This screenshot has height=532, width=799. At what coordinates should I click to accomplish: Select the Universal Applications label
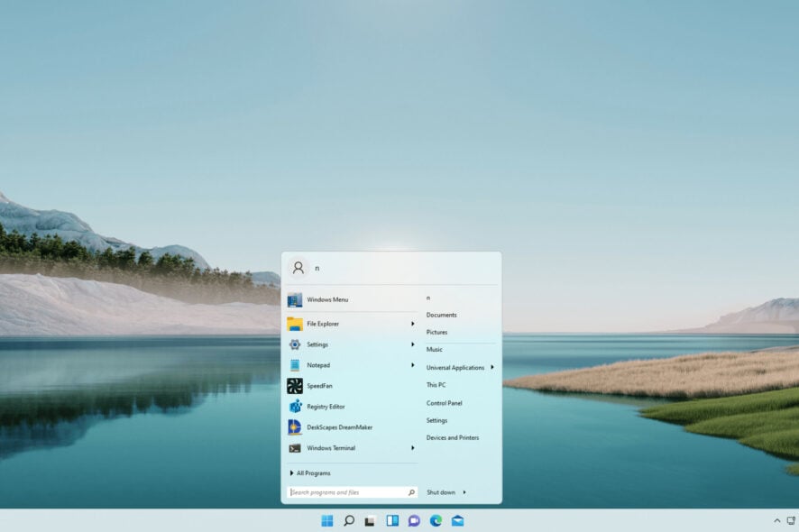coord(455,367)
